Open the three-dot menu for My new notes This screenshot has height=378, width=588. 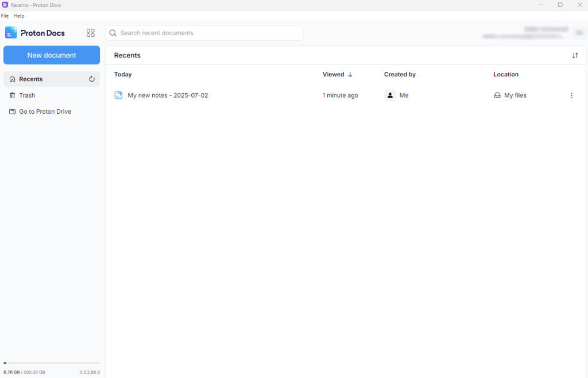pyautogui.click(x=571, y=96)
